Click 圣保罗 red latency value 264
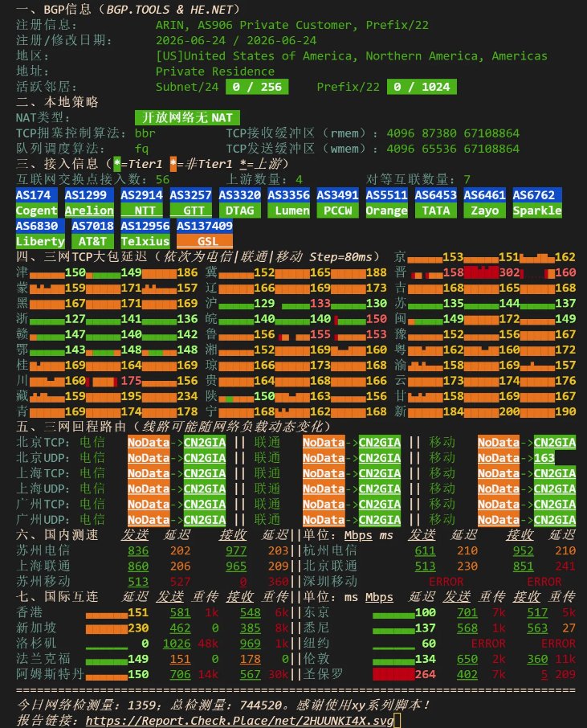The width and height of the screenshot is (587, 728). 425,674
